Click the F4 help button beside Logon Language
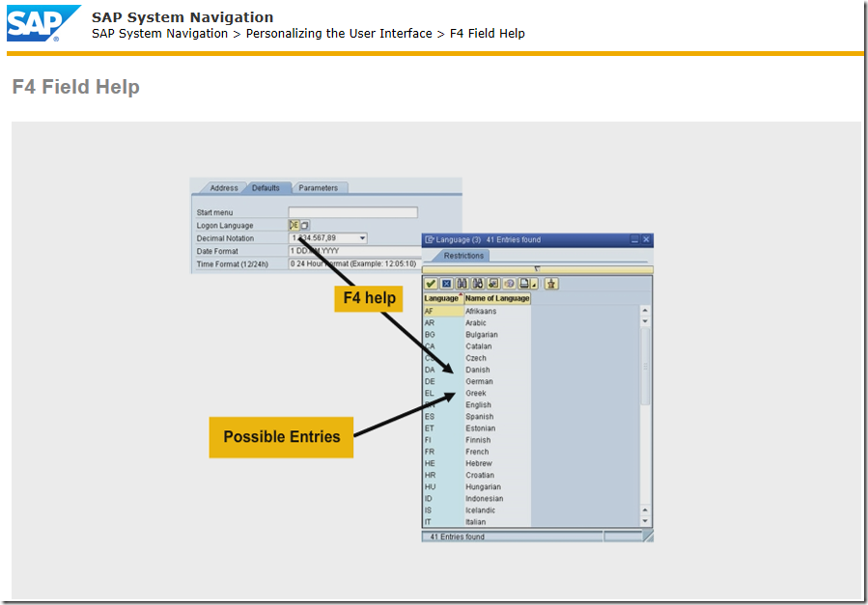This screenshot has width=868, height=605. tap(304, 225)
